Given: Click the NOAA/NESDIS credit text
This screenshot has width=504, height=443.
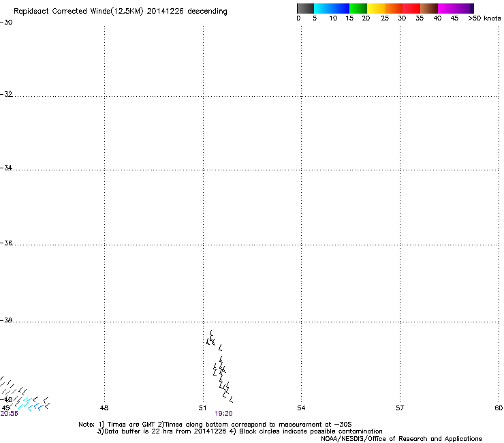Looking at the screenshot, I should pyautogui.click(x=401, y=439).
